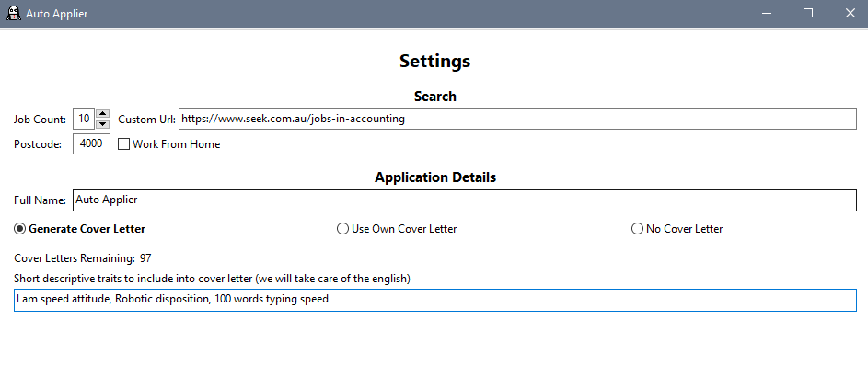Screen dimensions: 868x388
Task: Click the Auto Applier penguin icon in title bar
Action: [13, 13]
